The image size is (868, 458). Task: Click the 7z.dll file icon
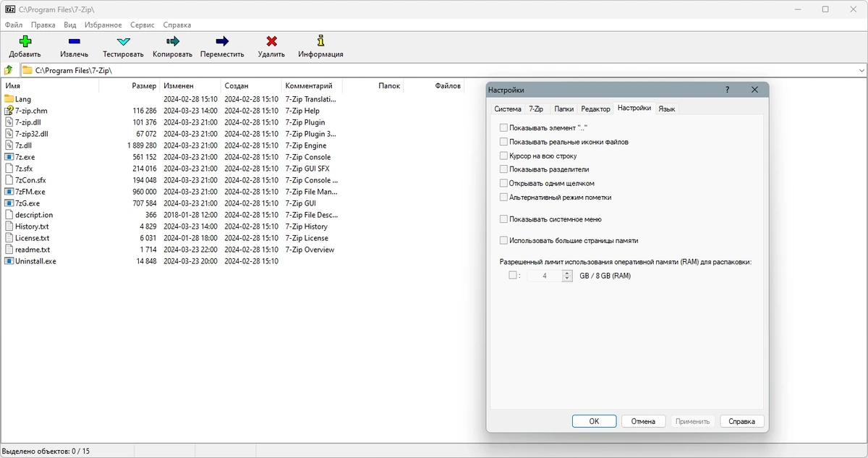[9, 145]
